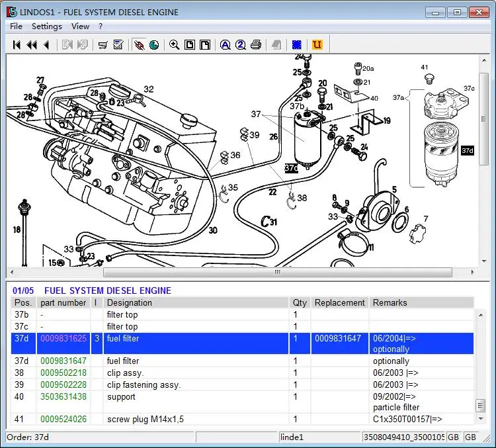The image size is (496, 448).
Task: Click the grayed next document icon
Action: [x=82, y=45]
